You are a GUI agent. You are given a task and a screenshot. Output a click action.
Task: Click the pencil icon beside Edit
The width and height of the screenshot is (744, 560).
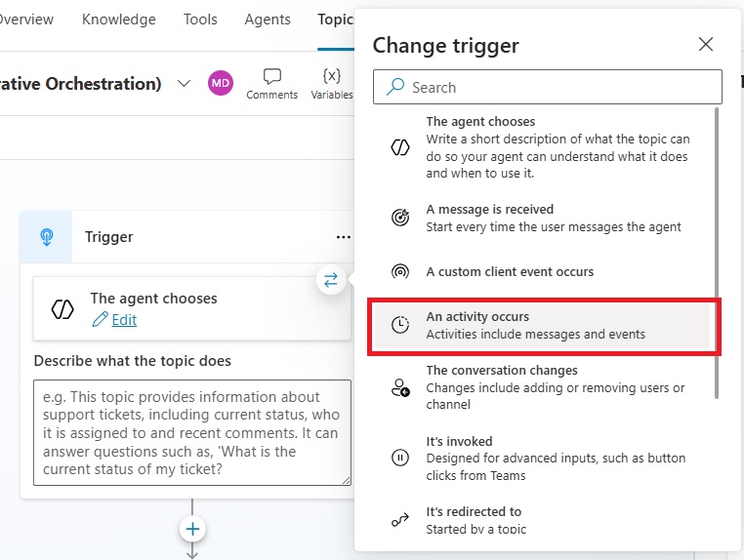pos(100,320)
